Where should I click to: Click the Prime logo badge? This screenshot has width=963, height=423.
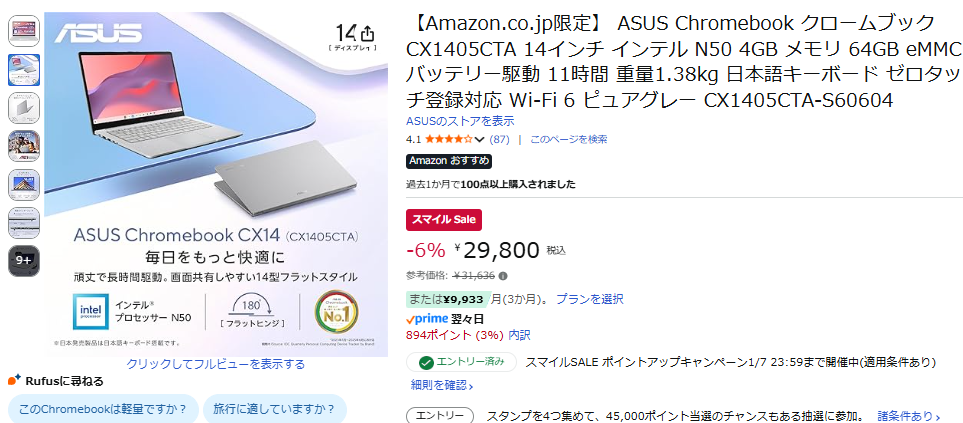coord(428,318)
